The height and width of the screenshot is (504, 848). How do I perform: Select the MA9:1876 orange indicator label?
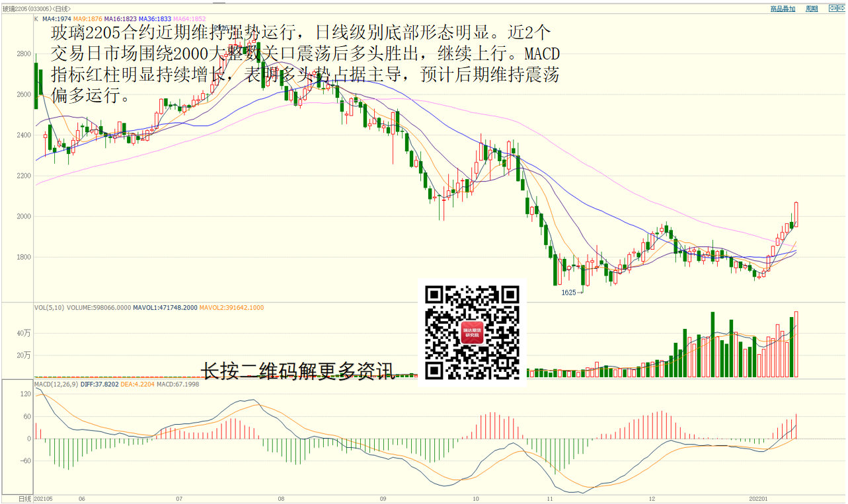(88, 19)
